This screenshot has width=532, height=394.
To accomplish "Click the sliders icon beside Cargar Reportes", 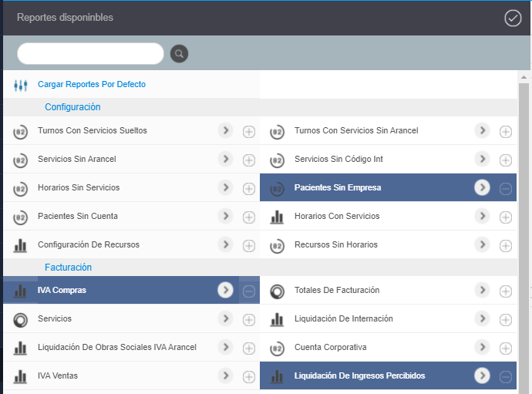I will (x=21, y=85).
